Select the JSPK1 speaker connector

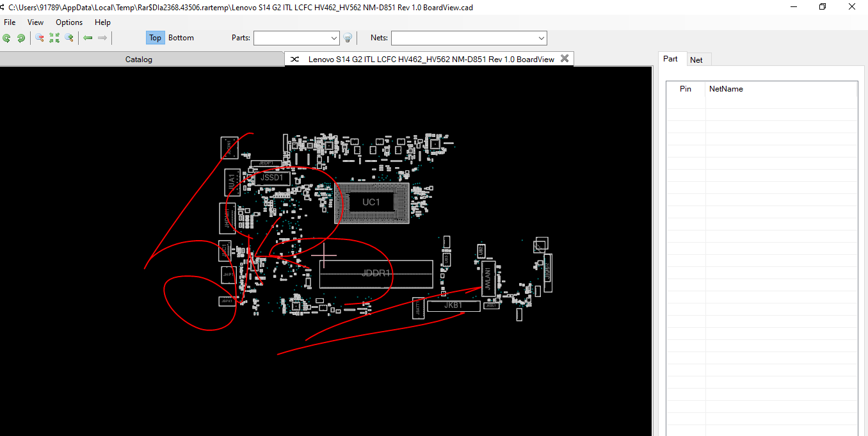point(227,301)
